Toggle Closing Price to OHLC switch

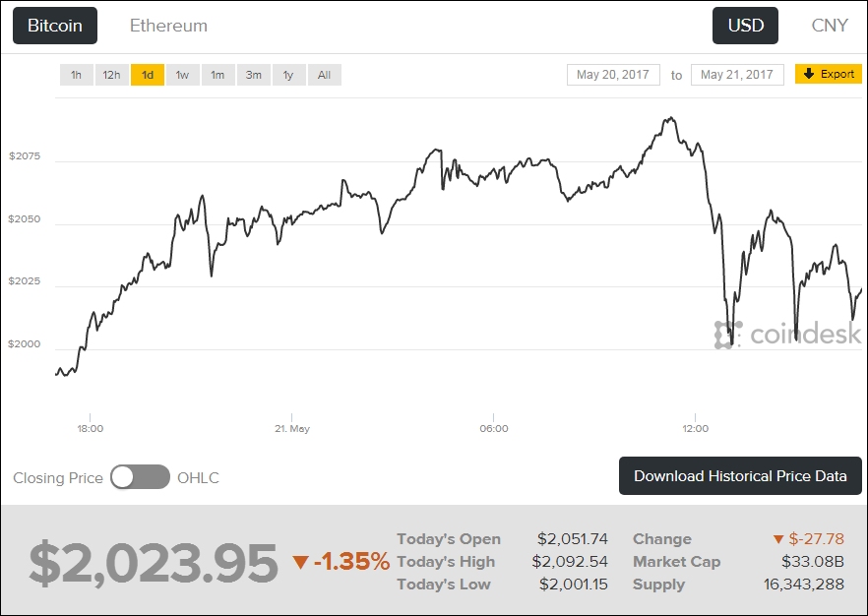tap(140, 477)
